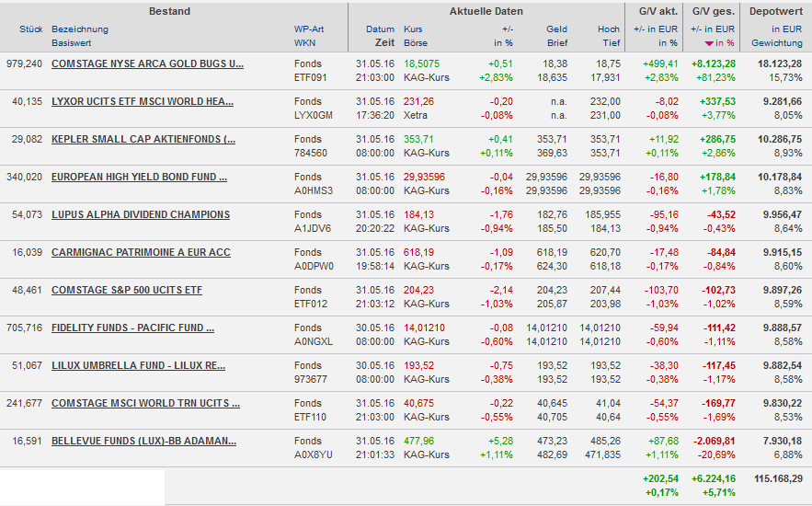Click the red sort arrow in G/V ges.
Viewport: 812px width, 506px height.
tap(708, 43)
